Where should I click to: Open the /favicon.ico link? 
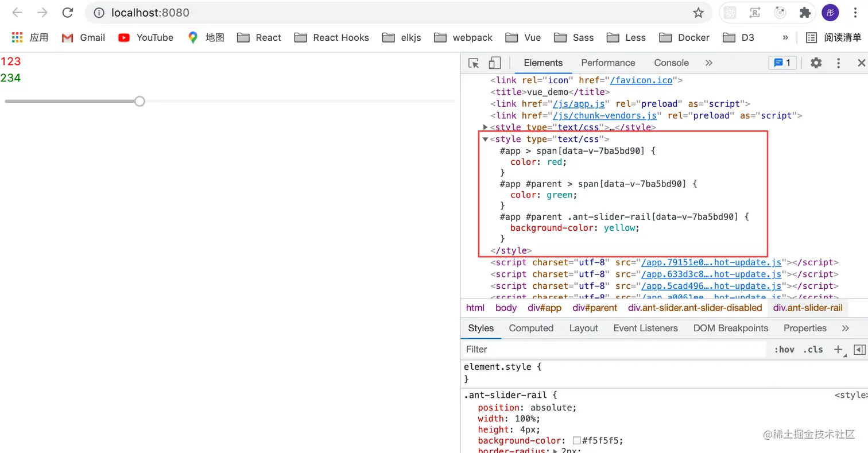[x=642, y=80]
